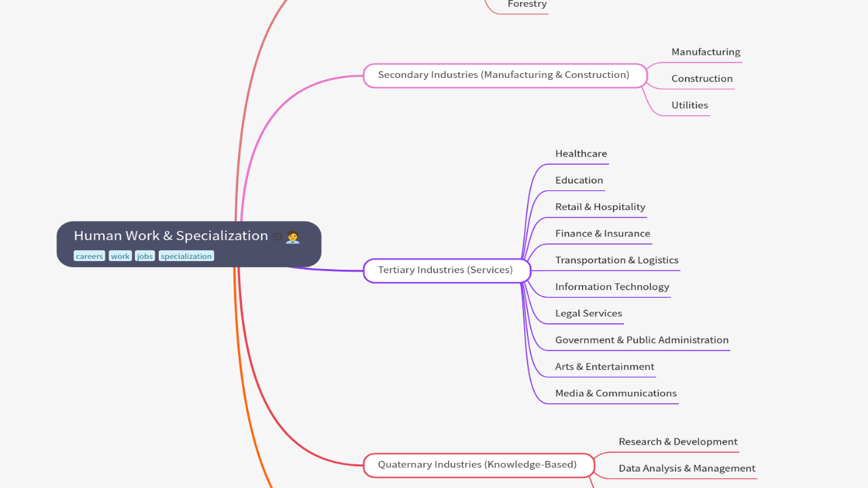868x488 pixels.
Task: Select the Quaternary Industries (Knowledge-Based) node
Action: pyautogui.click(x=477, y=465)
